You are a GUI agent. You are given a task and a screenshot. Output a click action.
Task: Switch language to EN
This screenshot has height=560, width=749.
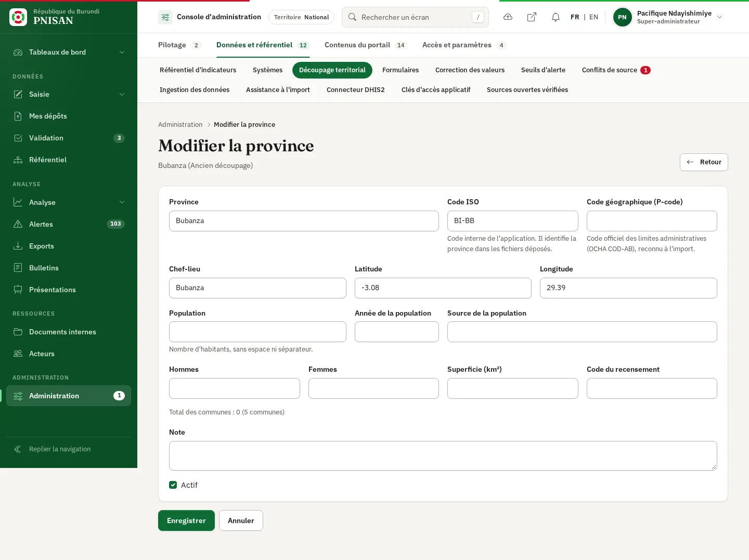tap(593, 17)
